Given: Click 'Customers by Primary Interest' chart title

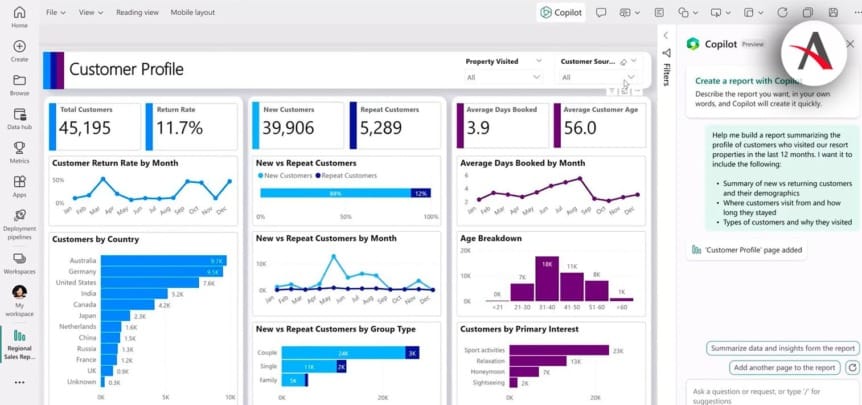Looking at the screenshot, I should tap(519, 329).
